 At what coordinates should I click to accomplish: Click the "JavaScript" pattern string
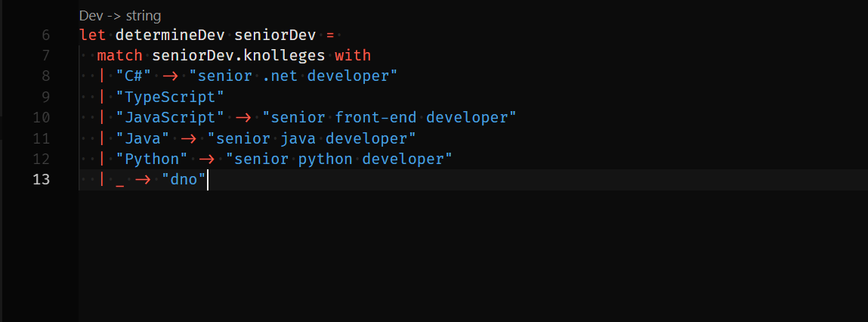tap(170, 117)
